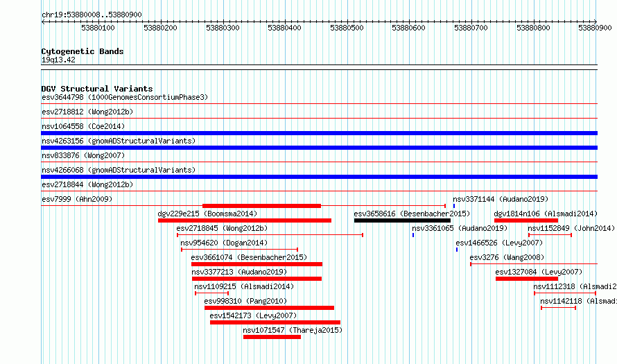Click the small blue nsv3361065 marker
This screenshot has width=617, height=364.
pyautogui.click(x=413, y=235)
